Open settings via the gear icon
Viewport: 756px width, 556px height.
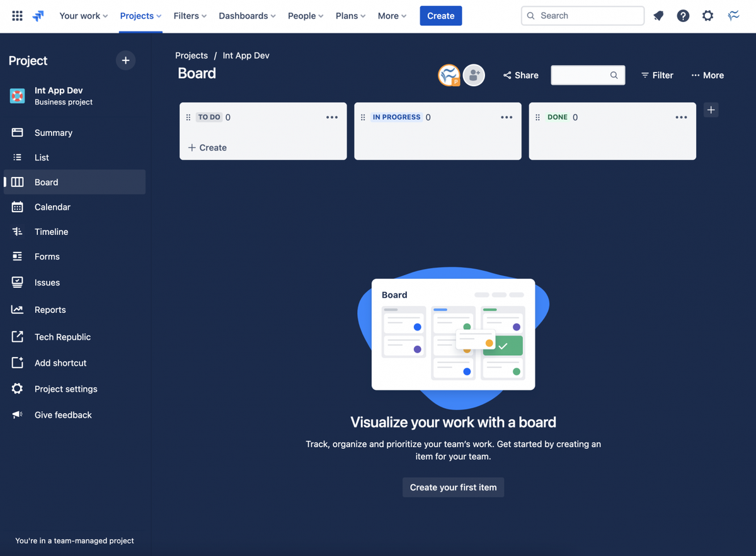707,15
